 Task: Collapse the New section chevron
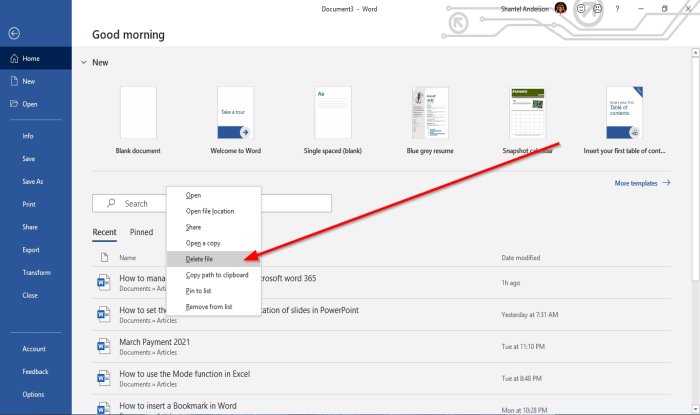[x=83, y=62]
